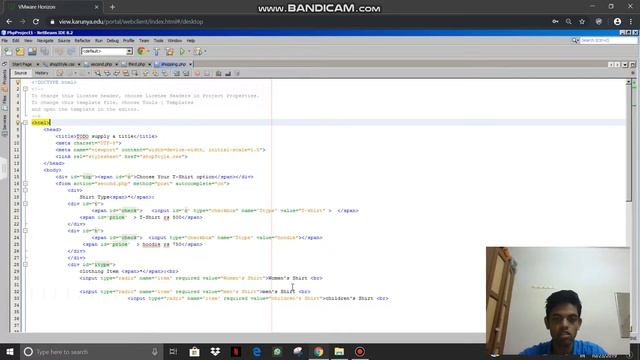Screen dimensions: 640x360
Task: Open the Tools menu
Action: pyautogui.click(x=158, y=41)
